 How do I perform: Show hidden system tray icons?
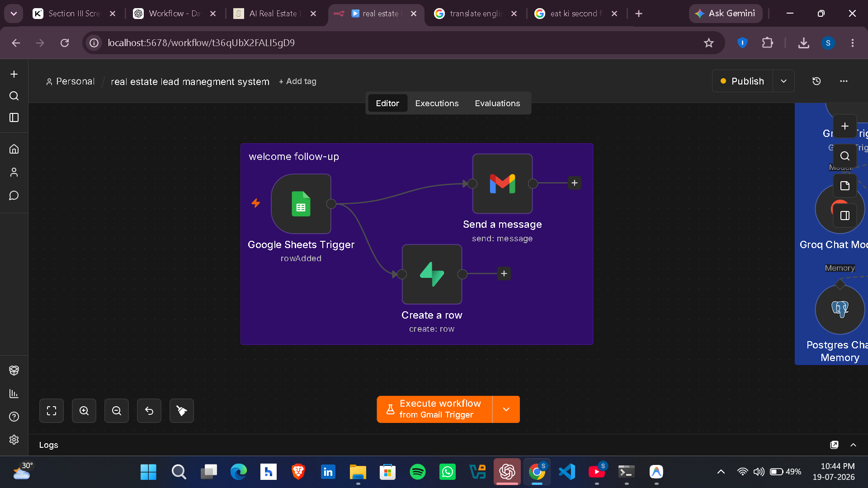721,472
